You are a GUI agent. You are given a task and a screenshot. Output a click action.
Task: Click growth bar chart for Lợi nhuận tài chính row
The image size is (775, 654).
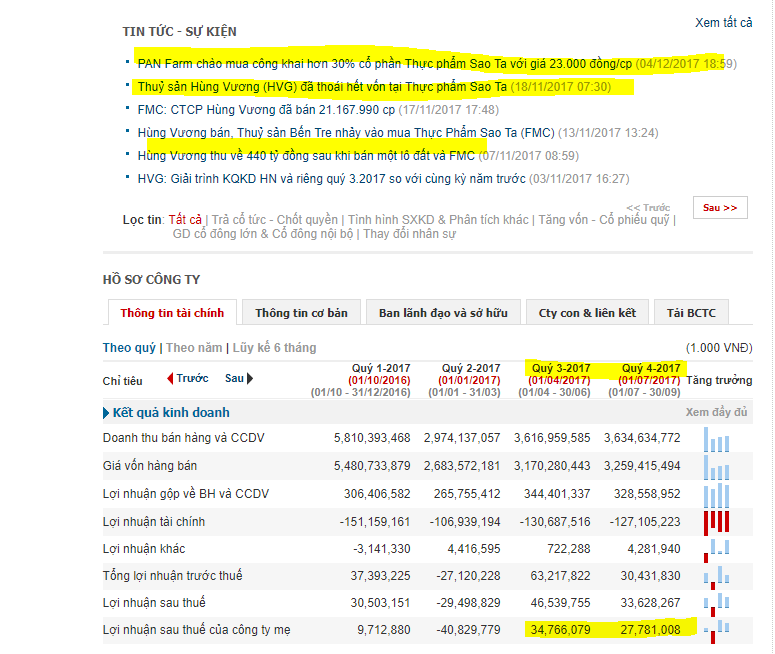click(716, 521)
